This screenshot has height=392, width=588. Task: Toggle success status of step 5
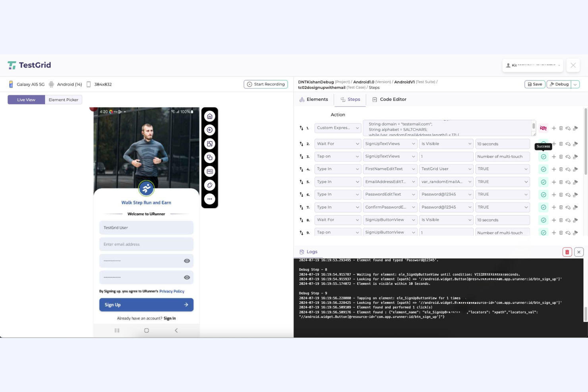click(x=543, y=182)
